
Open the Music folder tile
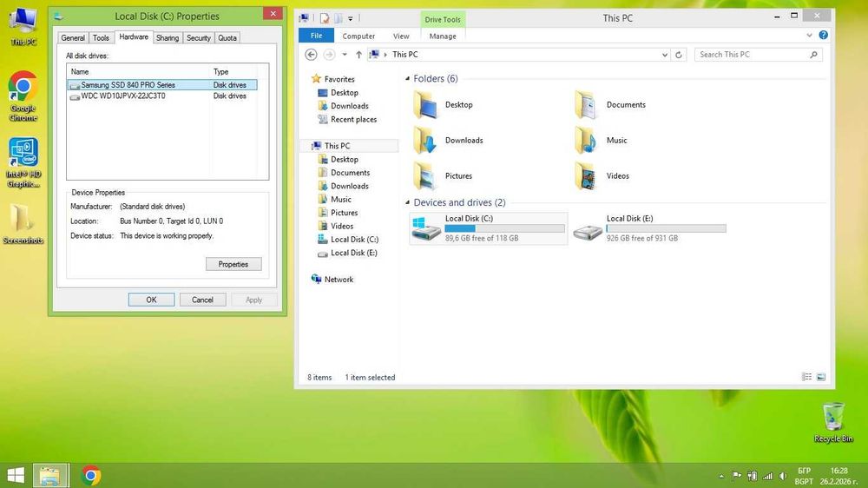click(601, 140)
